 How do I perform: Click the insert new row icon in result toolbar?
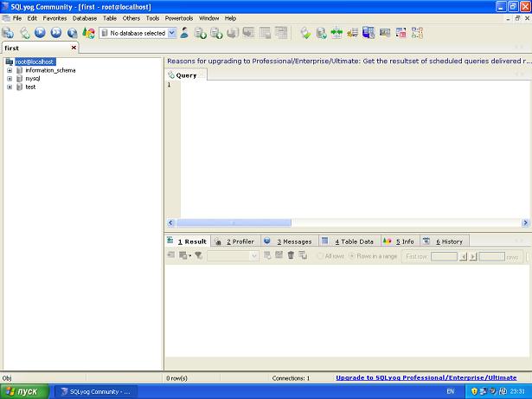tap(267, 255)
